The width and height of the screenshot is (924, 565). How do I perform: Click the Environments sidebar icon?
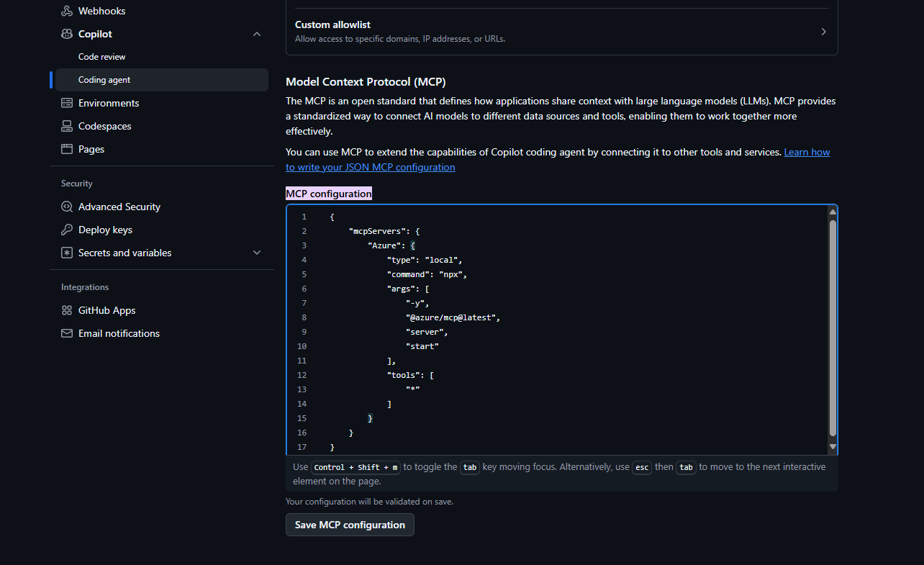click(x=67, y=103)
